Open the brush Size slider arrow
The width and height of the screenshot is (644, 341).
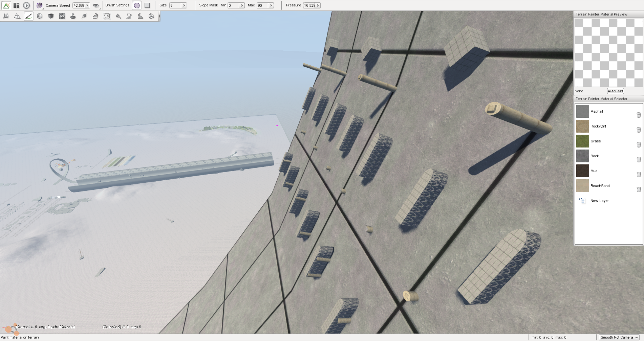pos(184,5)
